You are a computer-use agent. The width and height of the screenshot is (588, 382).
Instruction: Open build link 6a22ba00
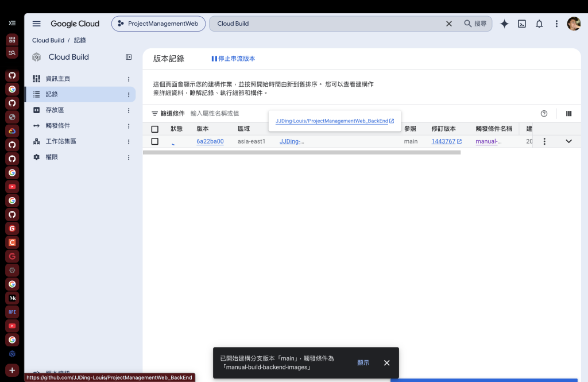pos(210,141)
